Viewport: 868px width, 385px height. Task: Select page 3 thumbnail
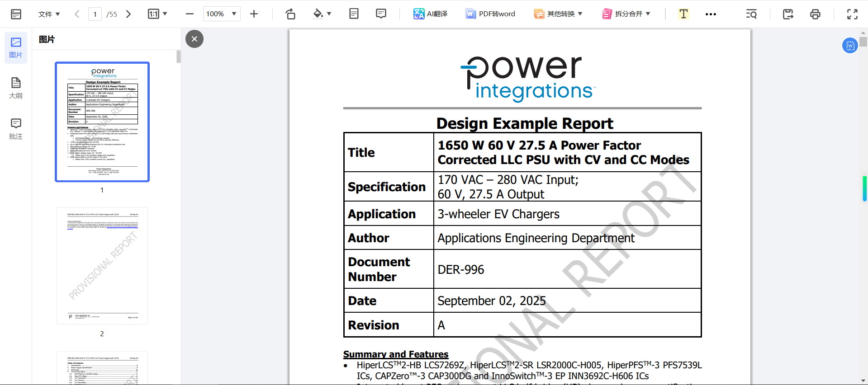(x=102, y=368)
